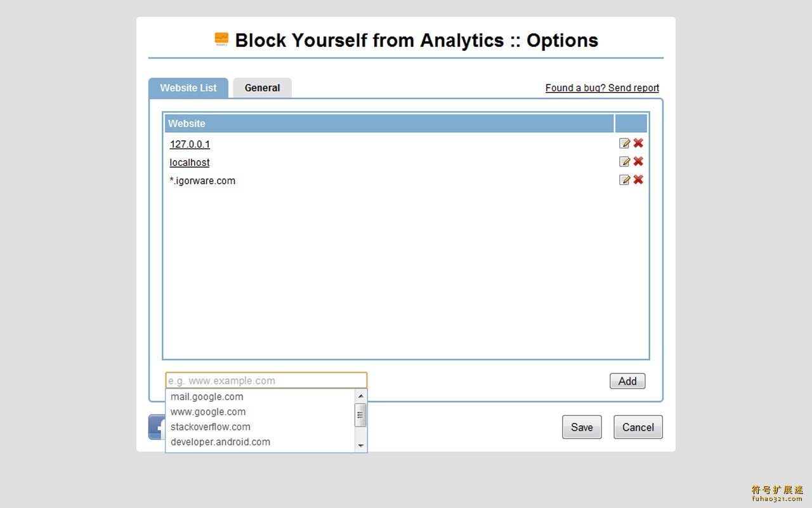
Task: Click suggestion list scroll down arrow
Action: point(361,446)
